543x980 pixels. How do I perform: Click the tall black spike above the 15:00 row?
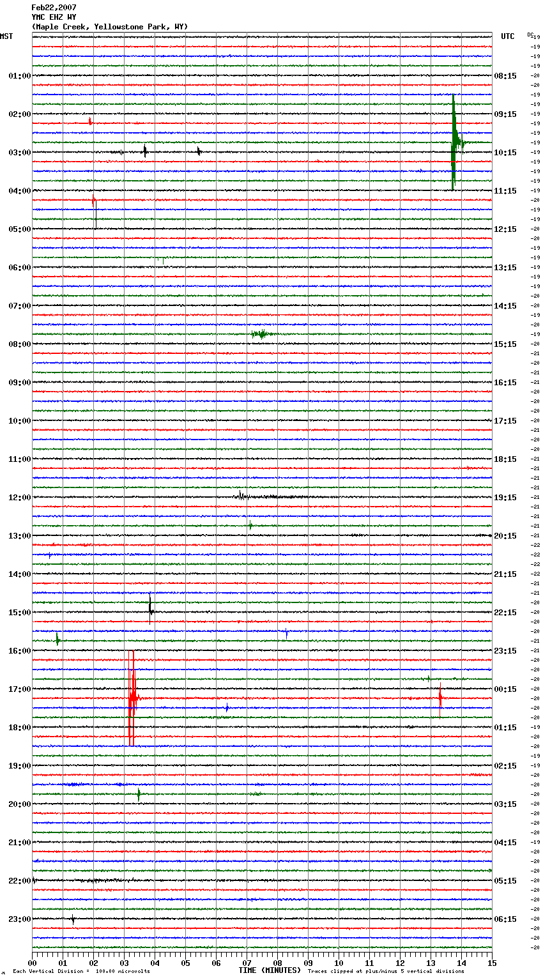tap(150, 609)
